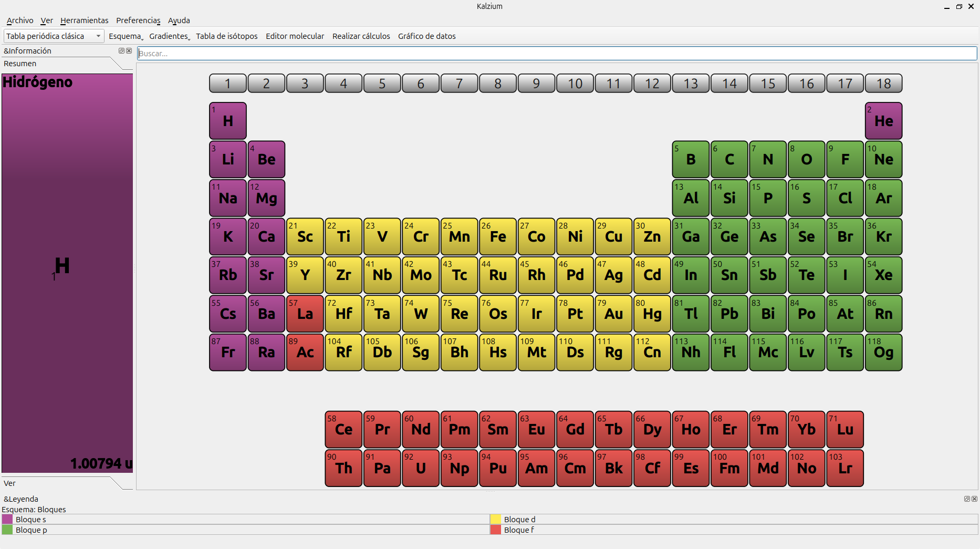Open the Tabla periódica clásica dropdown
This screenshot has height=549, width=980.
click(54, 36)
